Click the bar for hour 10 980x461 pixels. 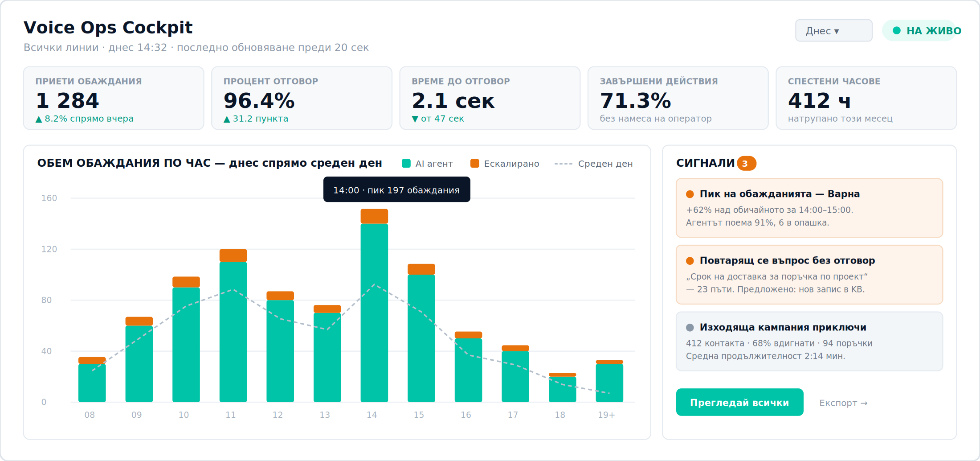(186, 339)
